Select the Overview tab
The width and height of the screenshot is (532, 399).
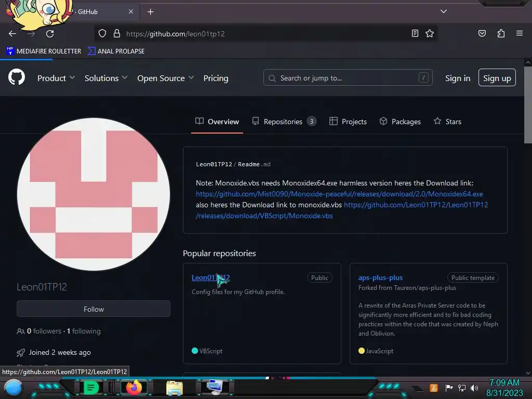coord(217,122)
